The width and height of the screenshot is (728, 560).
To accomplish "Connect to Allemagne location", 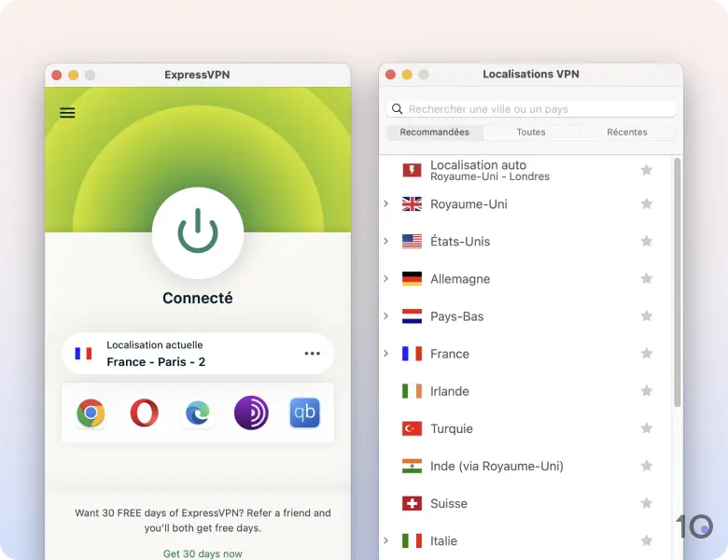I will (460, 279).
